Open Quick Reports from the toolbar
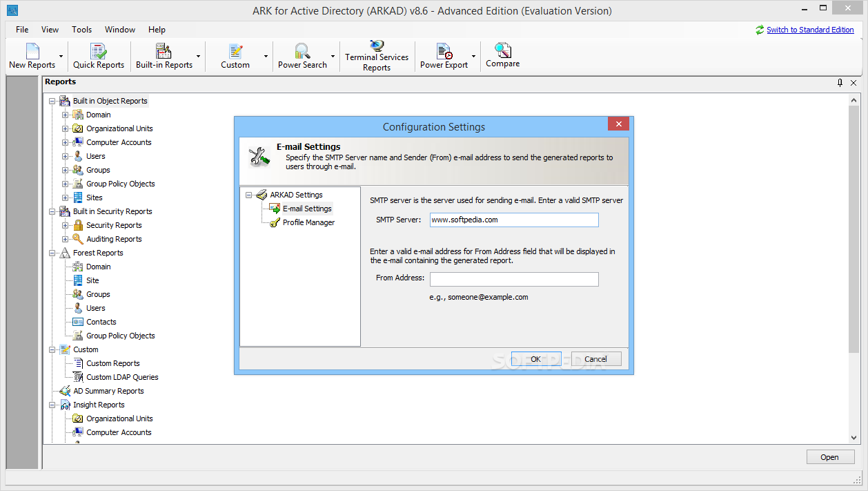868x491 pixels. [x=99, y=51]
